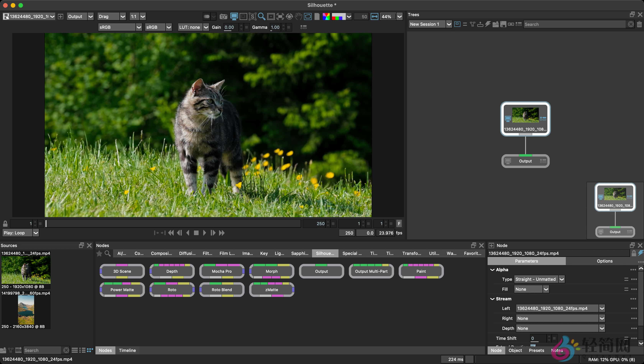Click the hand pan tool icon
Screen dimensions: 644x364
[x=298, y=16]
